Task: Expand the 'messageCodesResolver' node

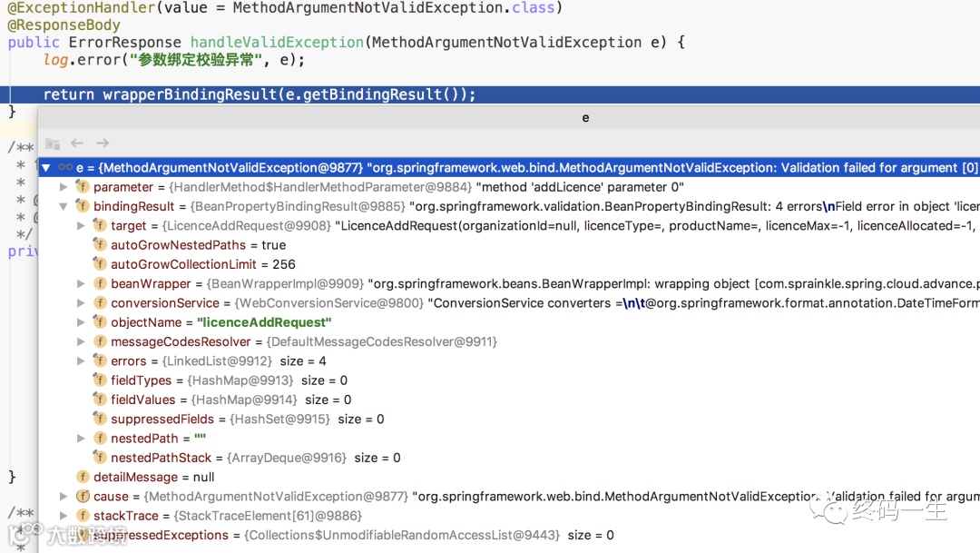Action: click(81, 342)
